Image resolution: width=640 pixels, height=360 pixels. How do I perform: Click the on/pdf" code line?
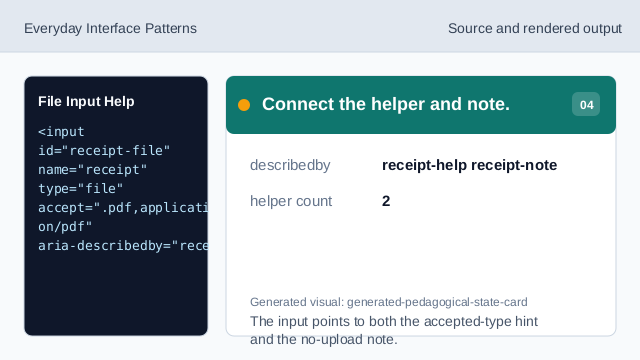[x=65, y=227]
